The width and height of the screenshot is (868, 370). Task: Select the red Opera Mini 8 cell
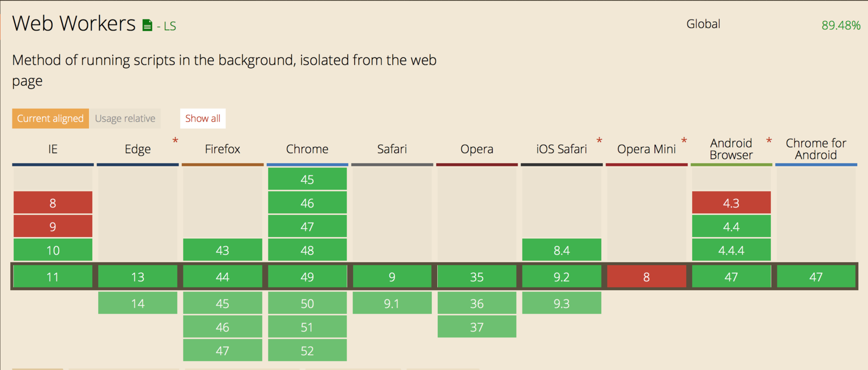pos(646,277)
